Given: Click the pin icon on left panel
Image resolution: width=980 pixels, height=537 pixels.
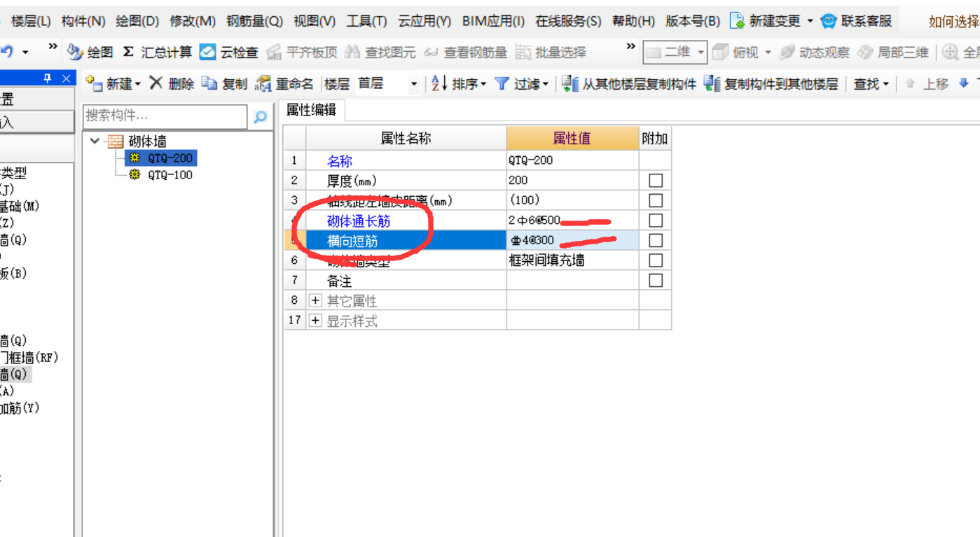Looking at the screenshot, I should click(x=48, y=78).
